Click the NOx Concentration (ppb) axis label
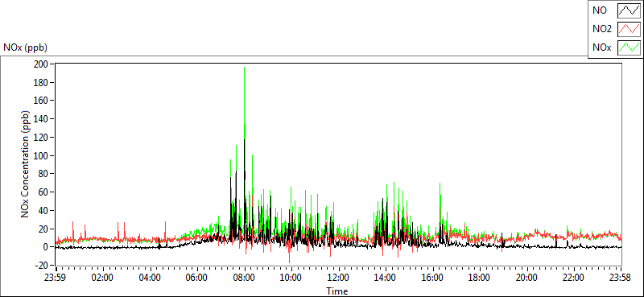The height and width of the screenshot is (297, 644). [x=26, y=164]
